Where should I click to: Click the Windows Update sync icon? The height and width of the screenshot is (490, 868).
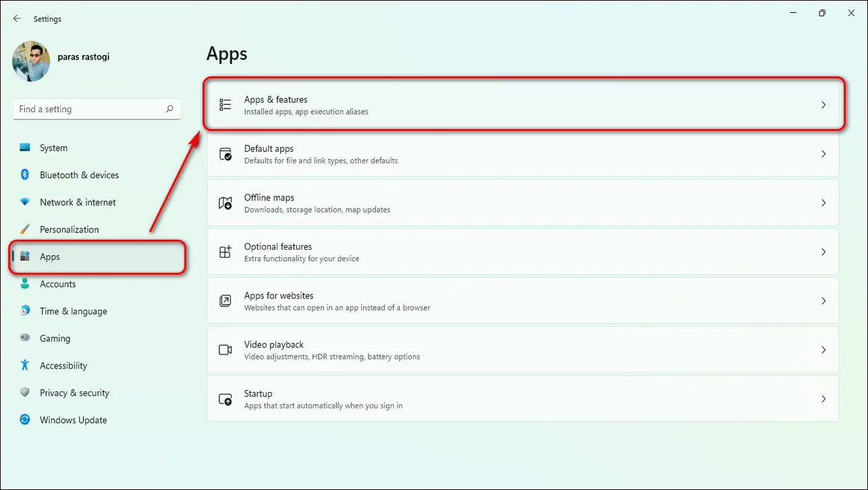click(x=25, y=420)
